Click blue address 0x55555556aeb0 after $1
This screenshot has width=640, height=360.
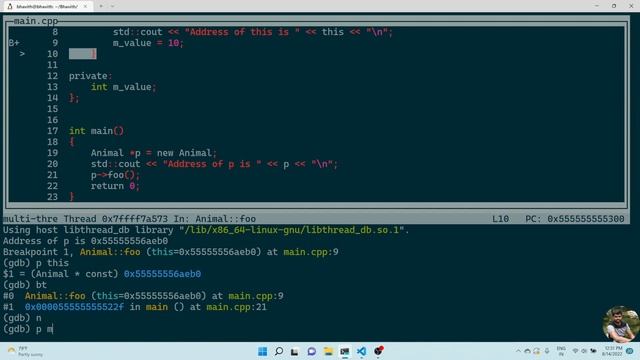point(162,274)
